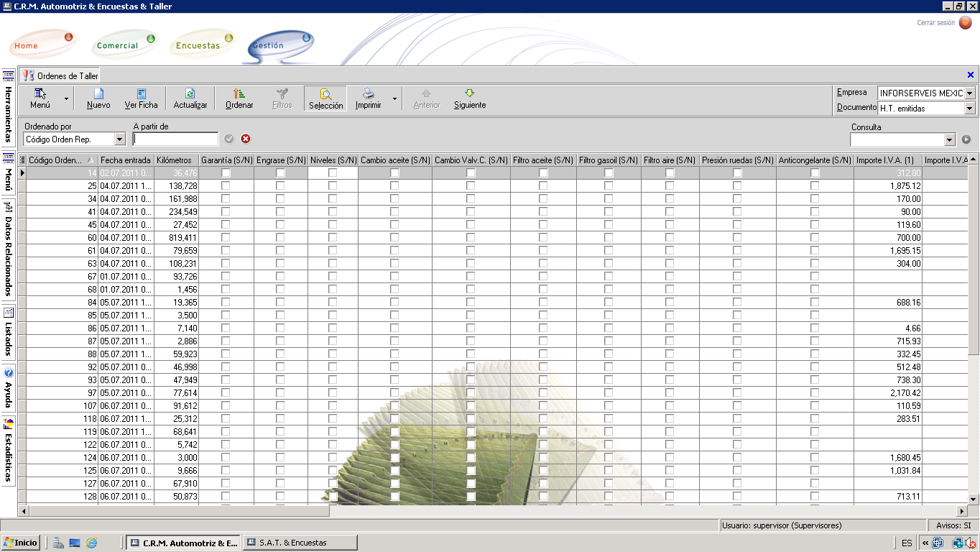Expand the Imprimir dropdown arrow
The width and height of the screenshot is (980, 552).
[394, 98]
